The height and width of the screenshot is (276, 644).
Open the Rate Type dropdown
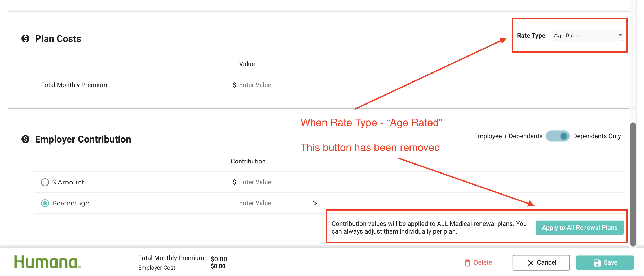click(x=588, y=35)
